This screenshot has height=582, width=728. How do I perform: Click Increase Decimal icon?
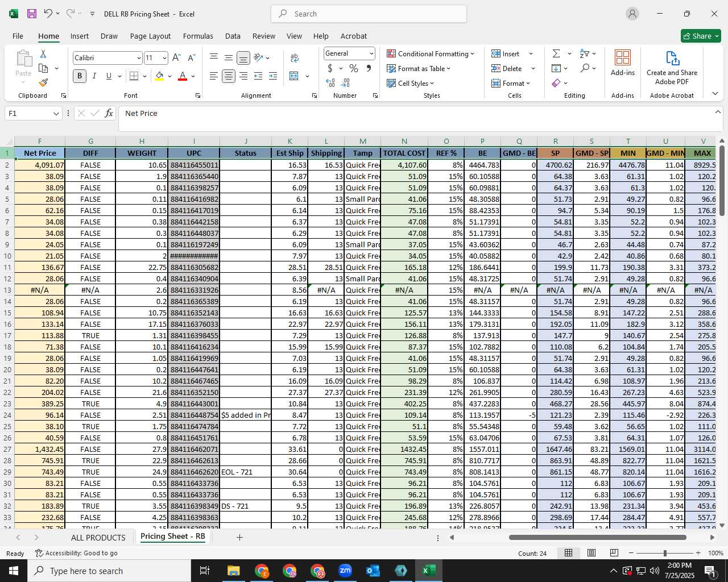[x=330, y=83]
